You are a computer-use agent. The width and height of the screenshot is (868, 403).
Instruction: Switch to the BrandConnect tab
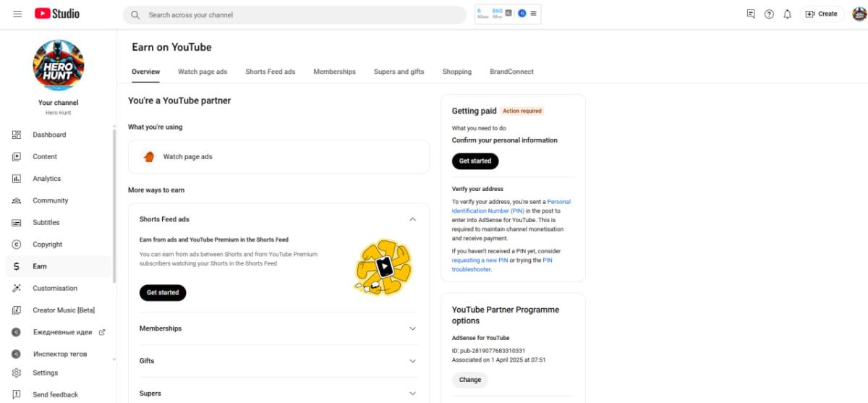point(511,72)
